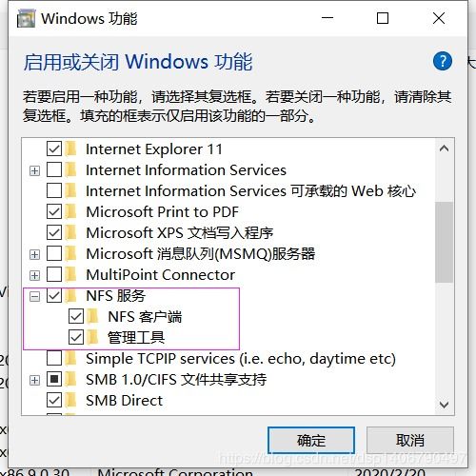The image size is (476, 476).
Task: Click the folder icon beside 管理工具
Action: [x=93, y=337]
